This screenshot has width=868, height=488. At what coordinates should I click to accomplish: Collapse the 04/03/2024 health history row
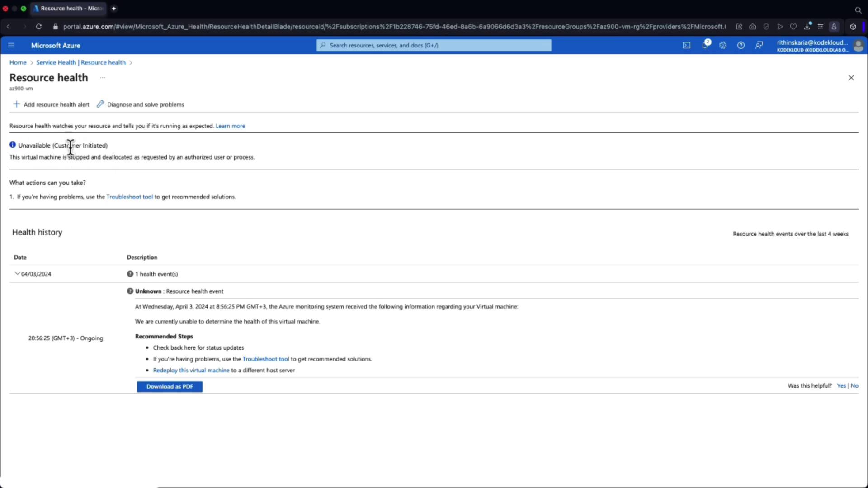[18, 274]
